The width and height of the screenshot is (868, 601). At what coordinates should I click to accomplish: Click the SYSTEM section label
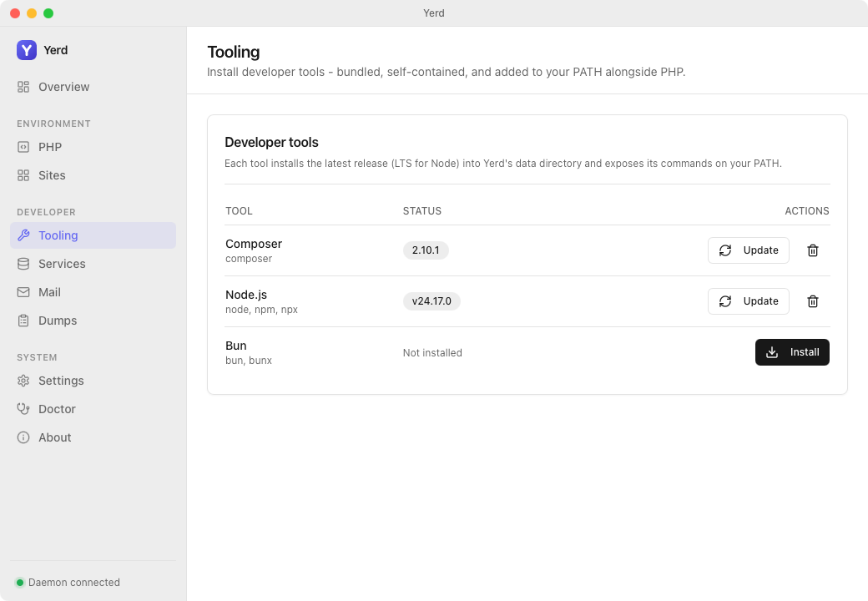click(37, 357)
